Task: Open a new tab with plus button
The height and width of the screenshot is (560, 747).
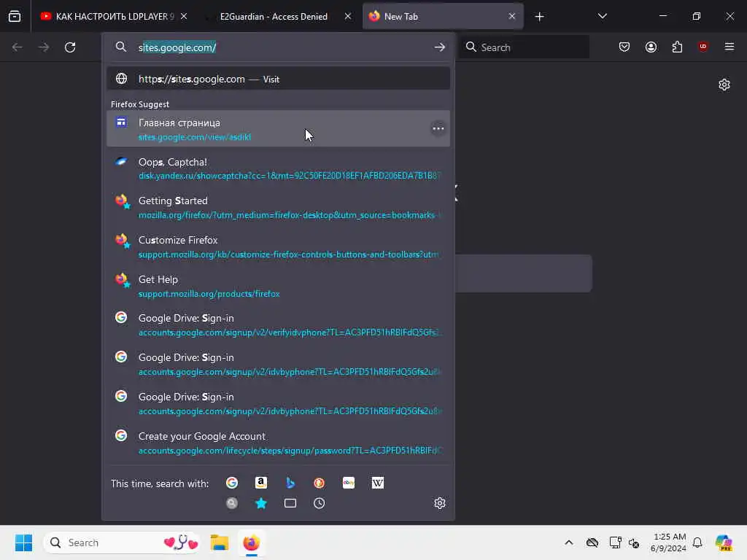Action: pos(539,17)
